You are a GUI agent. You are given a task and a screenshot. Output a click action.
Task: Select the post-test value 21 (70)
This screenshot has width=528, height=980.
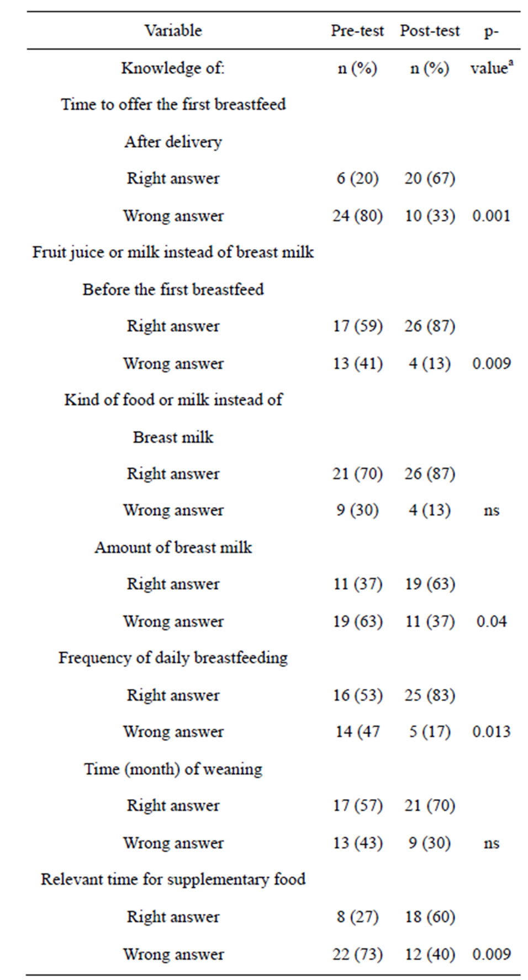[x=430, y=806]
